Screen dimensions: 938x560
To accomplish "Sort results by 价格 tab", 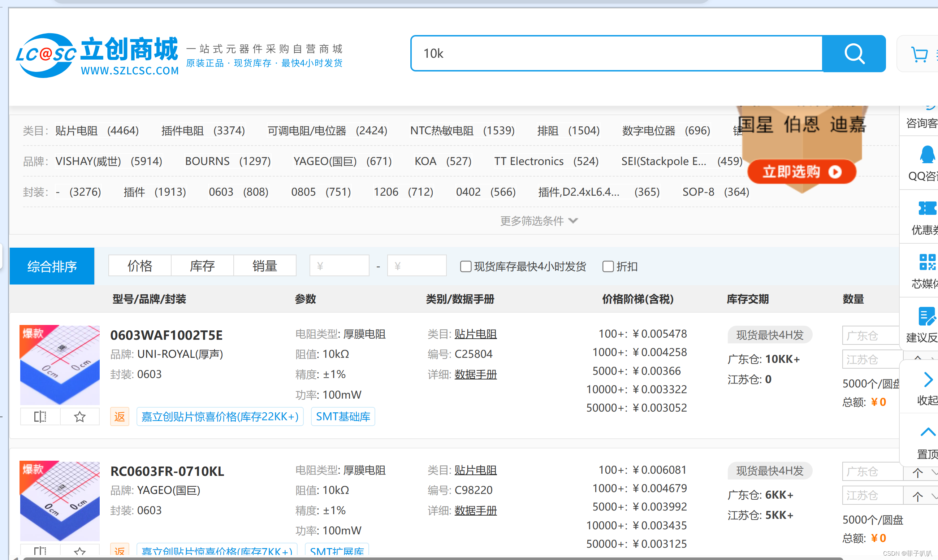I will pyautogui.click(x=140, y=266).
